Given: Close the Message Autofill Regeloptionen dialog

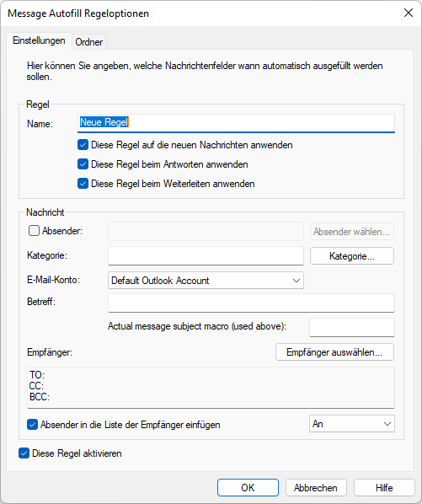Looking at the screenshot, I should point(409,13).
